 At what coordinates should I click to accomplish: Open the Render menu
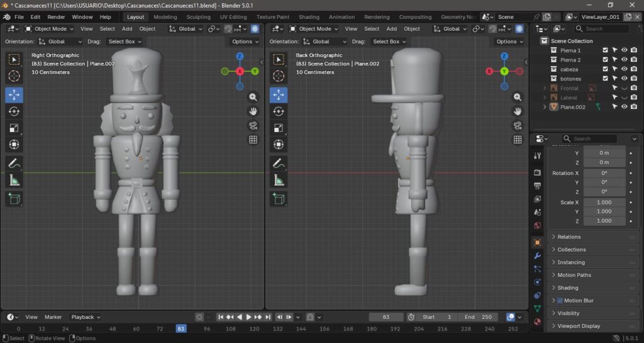click(x=56, y=17)
